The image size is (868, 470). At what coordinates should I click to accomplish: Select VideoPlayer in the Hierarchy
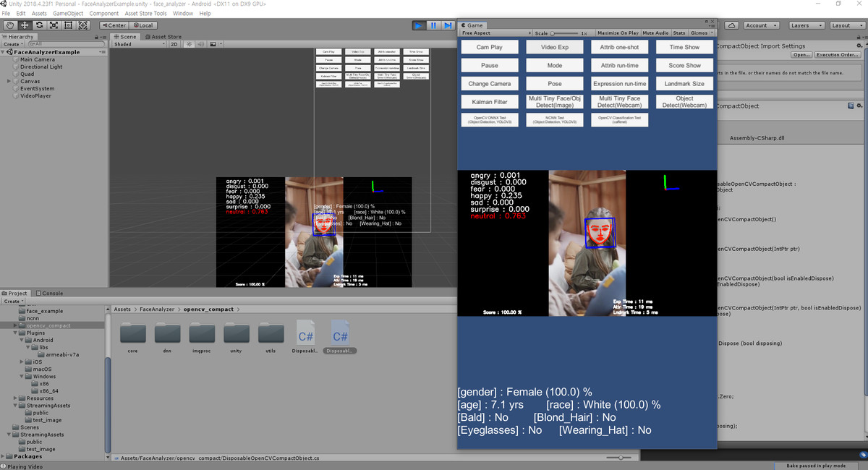click(x=35, y=95)
